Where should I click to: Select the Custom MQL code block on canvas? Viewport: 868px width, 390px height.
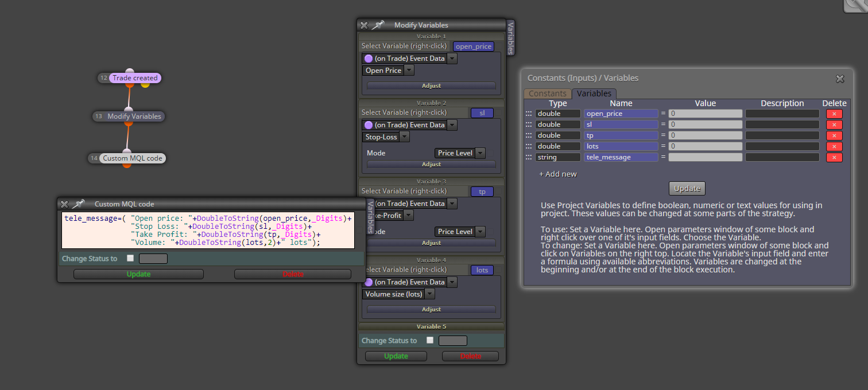pos(133,158)
